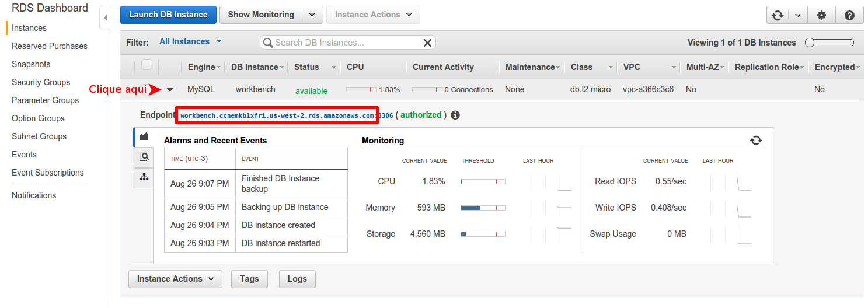The height and width of the screenshot is (308, 868).
Task: Click Launch DB Instance button
Action: coord(168,15)
